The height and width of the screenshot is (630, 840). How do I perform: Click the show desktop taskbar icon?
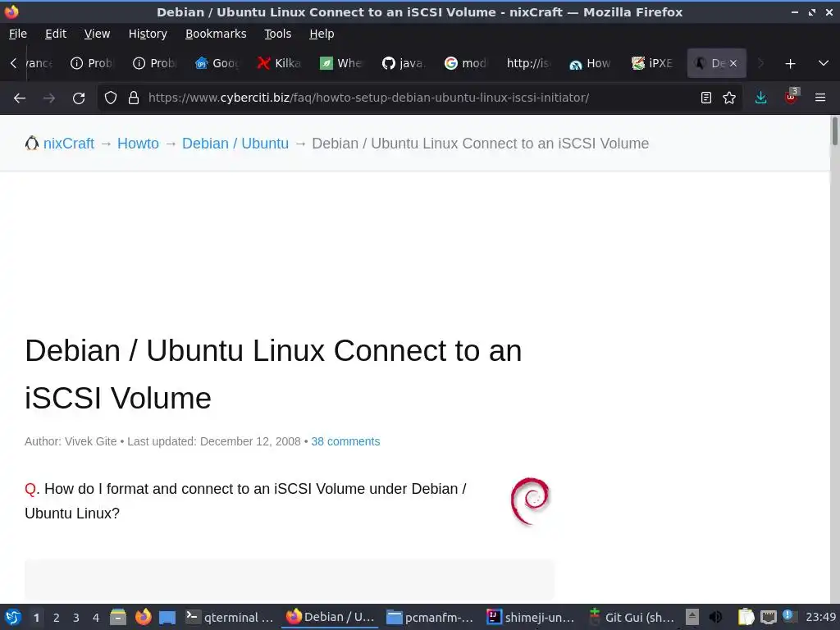click(167, 618)
